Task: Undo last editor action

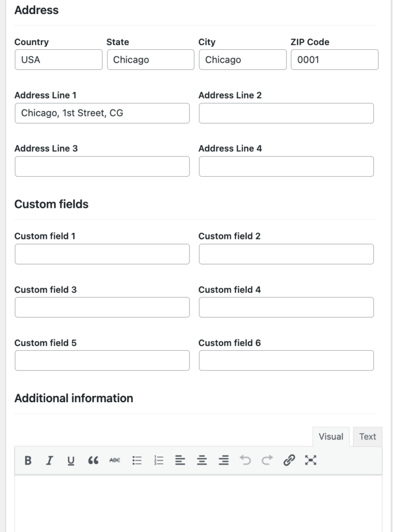Action: (x=245, y=460)
